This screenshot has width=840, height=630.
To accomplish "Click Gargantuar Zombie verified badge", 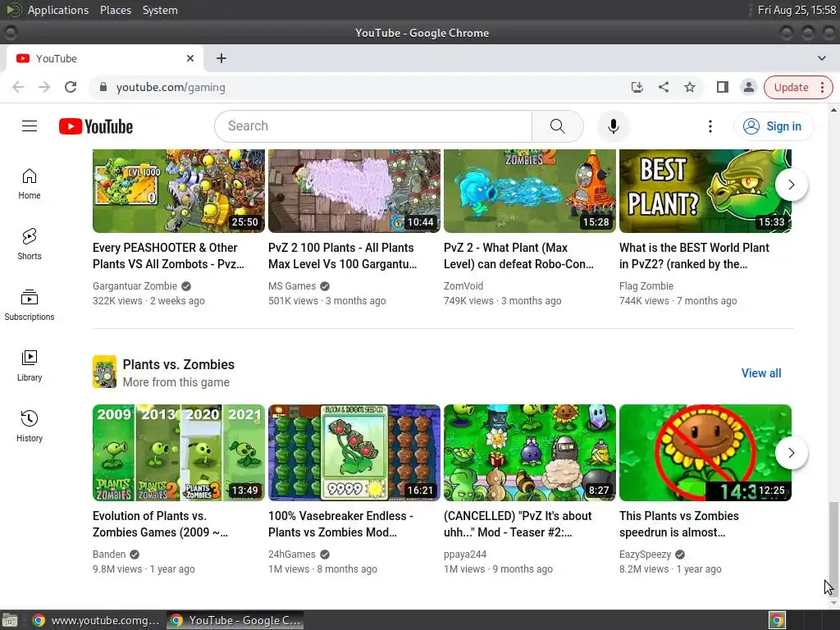I will coord(186,286).
